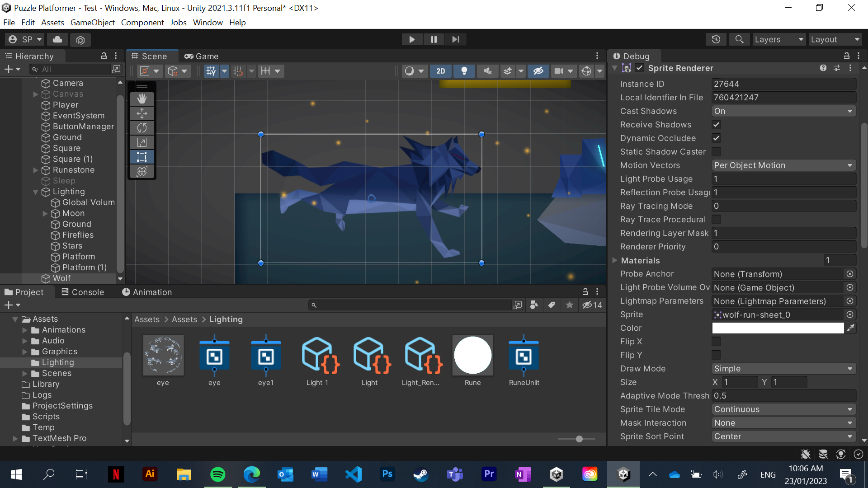Screen dimensions: 868x488
Task: Expand the Materials section
Action: (615, 260)
